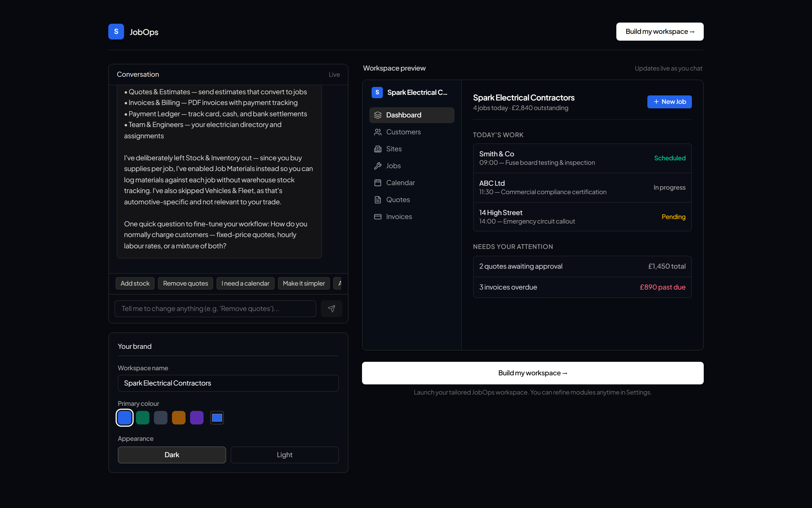Screen dimensions: 812x508
Task: Click the In progress status label
Action: [x=669, y=187]
